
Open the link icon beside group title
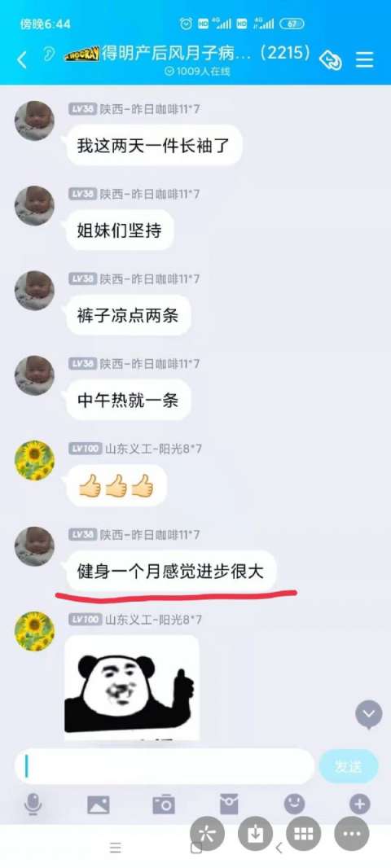[x=332, y=59]
